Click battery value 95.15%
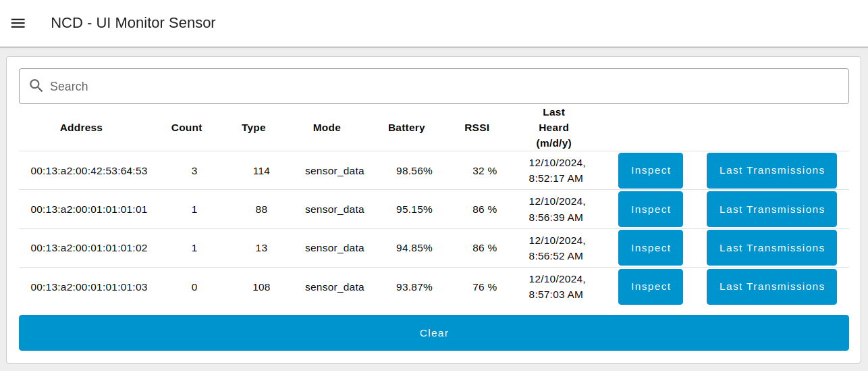 click(414, 209)
